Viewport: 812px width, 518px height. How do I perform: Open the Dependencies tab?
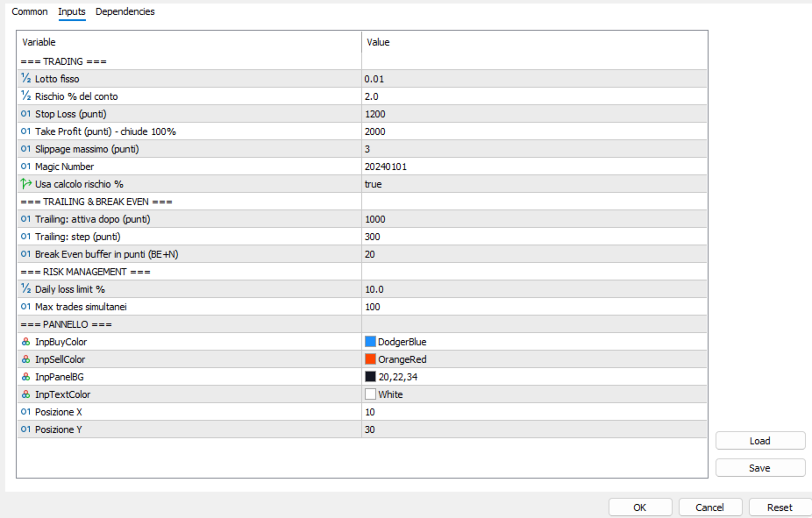125,12
